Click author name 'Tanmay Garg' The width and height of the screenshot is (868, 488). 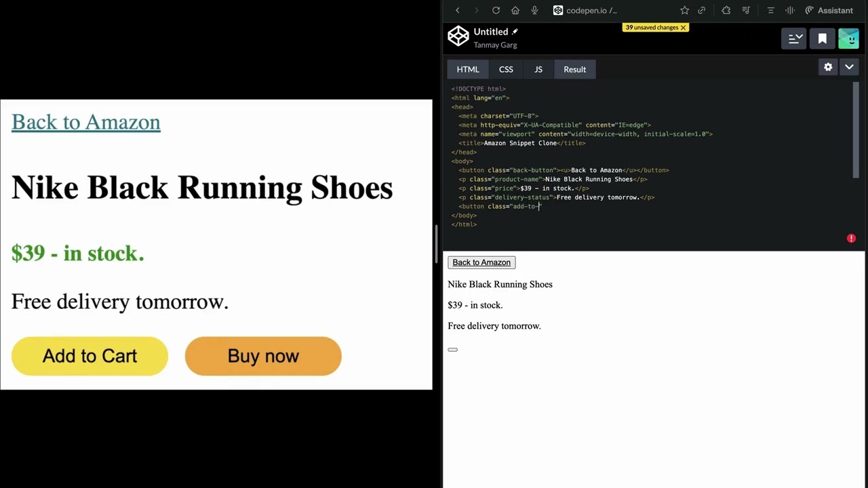[495, 45]
